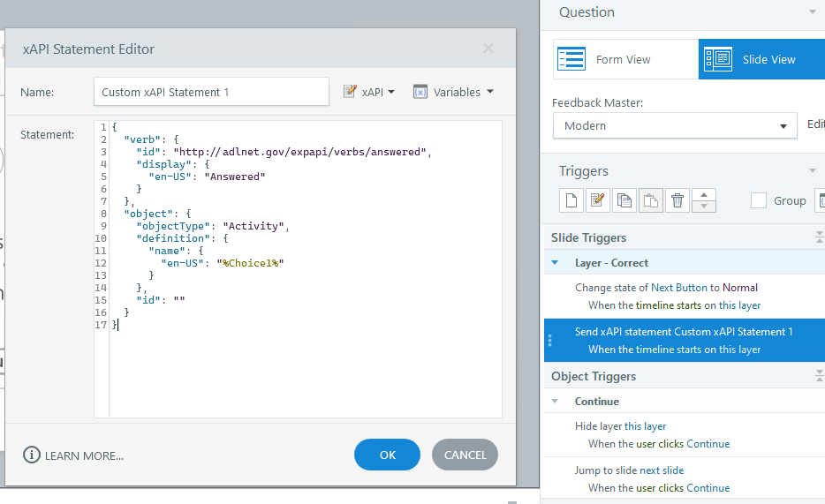The image size is (825, 504).
Task: Toggle the Group checkbox
Action: [x=758, y=200]
